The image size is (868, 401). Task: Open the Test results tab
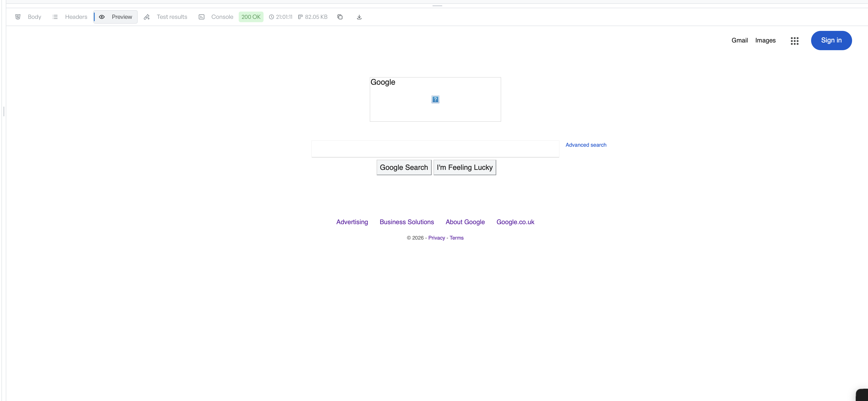pos(165,17)
